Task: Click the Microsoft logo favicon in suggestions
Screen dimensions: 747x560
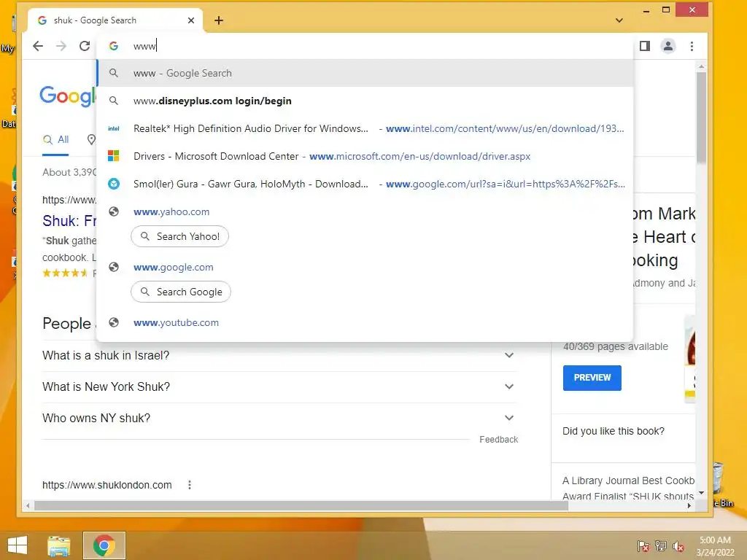Action: point(113,156)
